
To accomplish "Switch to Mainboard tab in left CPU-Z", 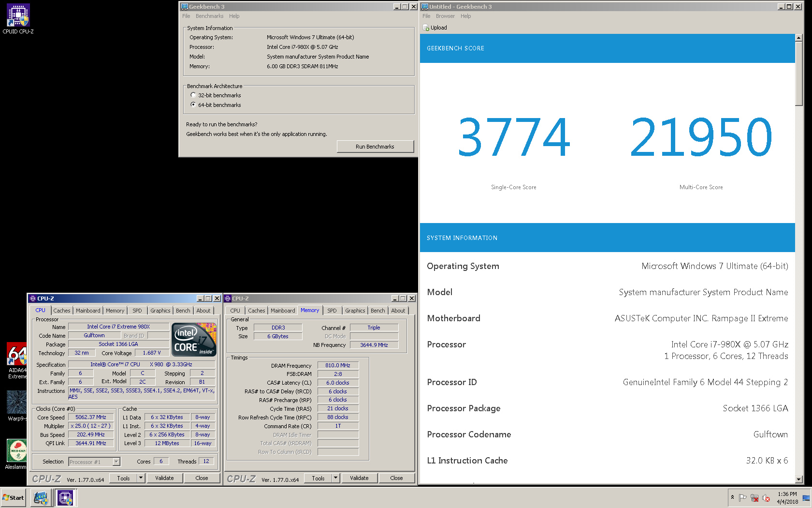I will pos(88,311).
